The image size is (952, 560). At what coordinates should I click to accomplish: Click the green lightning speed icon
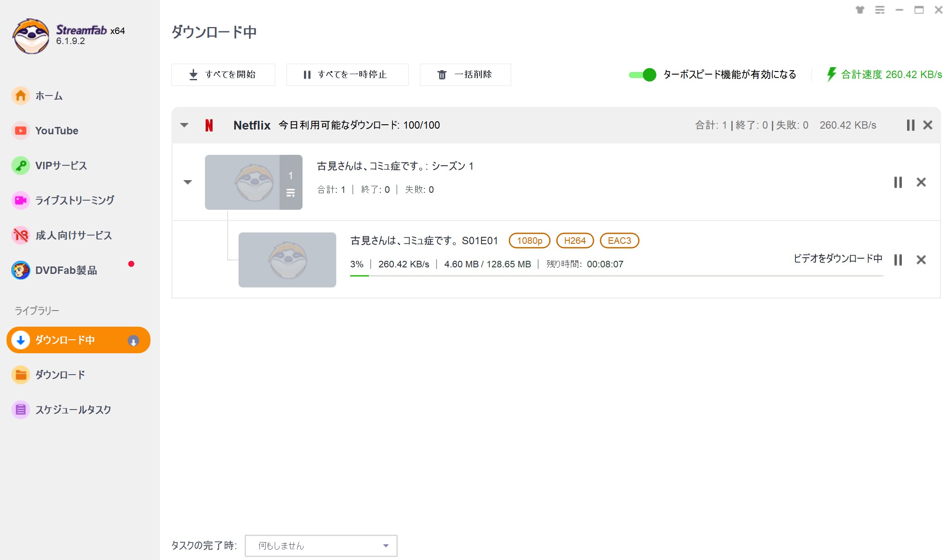(x=832, y=74)
